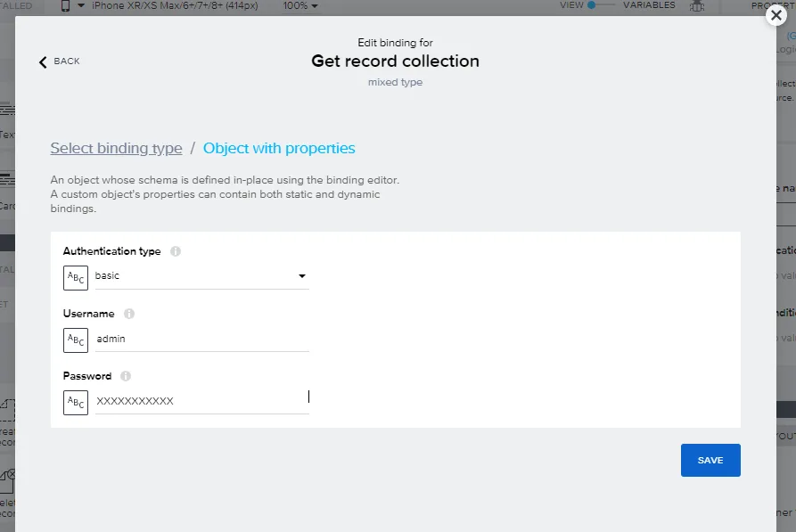
Task: Expand the Authentication type dropdown arrow
Action: point(301,276)
